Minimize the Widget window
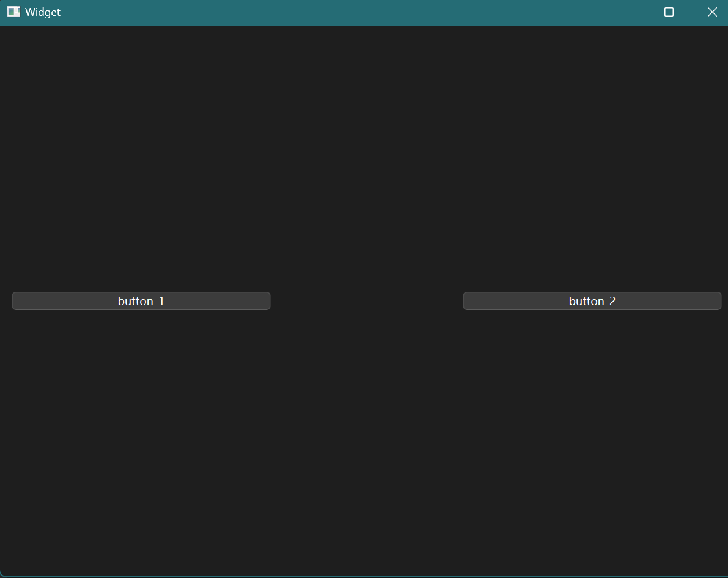The image size is (728, 578). click(x=627, y=12)
